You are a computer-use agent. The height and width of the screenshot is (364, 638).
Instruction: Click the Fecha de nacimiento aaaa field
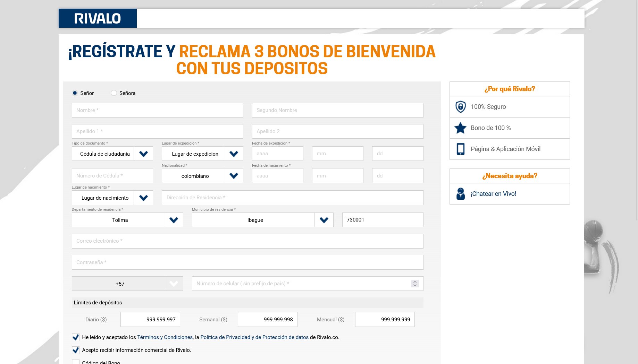(277, 176)
